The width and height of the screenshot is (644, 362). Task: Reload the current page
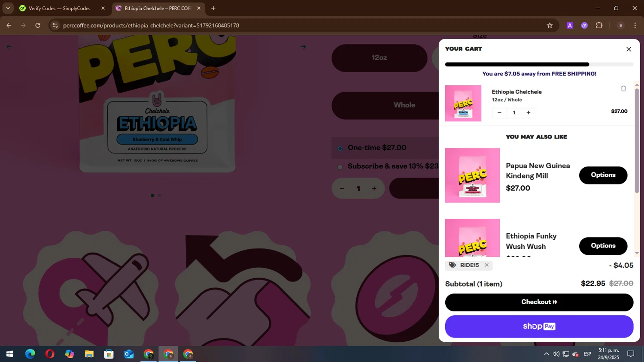click(x=38, y=25)
